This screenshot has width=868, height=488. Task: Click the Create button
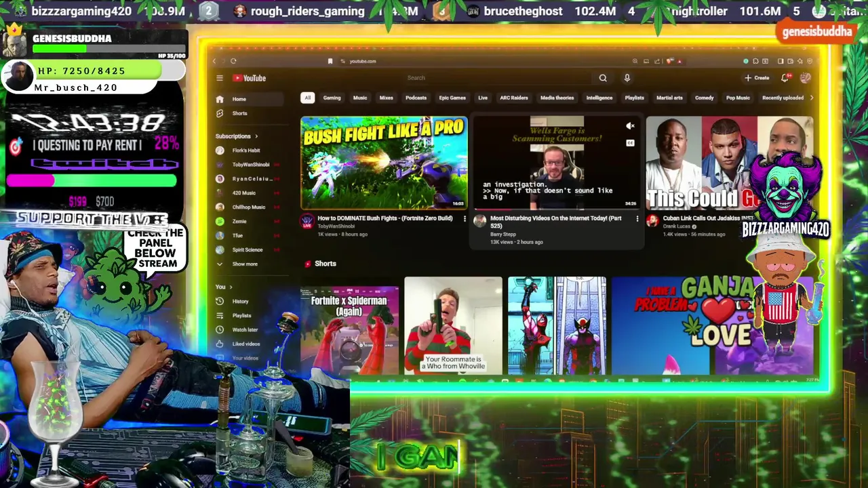click(x=757, y=78)
